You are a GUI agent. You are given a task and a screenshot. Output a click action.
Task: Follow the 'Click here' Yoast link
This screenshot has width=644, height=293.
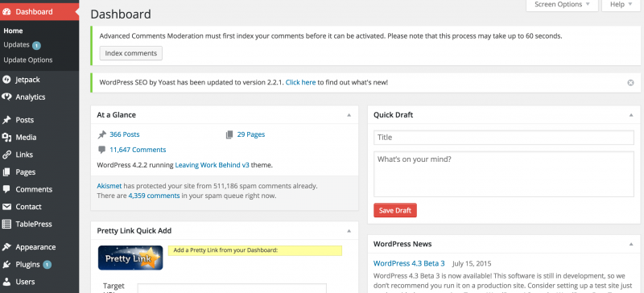pyautogui.click(x=300, y=82)
